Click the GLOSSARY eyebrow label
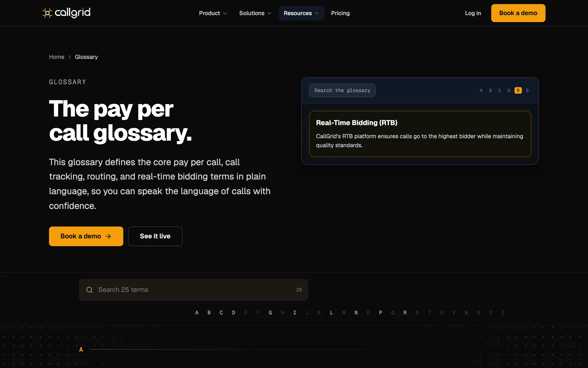Image resolution: width=588 pixels, height=368 pixels. pyautogui.click(x=68, y=82)
